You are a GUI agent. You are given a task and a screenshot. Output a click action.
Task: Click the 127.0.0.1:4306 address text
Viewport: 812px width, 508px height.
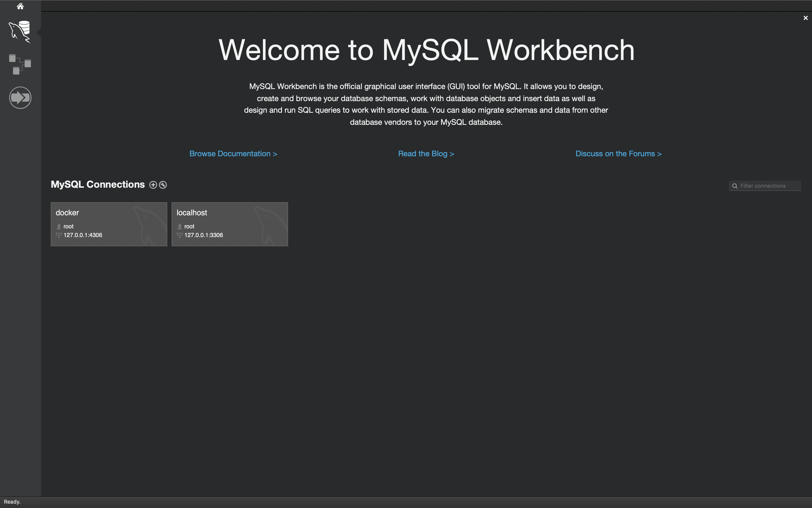click(x=83, y=235)
